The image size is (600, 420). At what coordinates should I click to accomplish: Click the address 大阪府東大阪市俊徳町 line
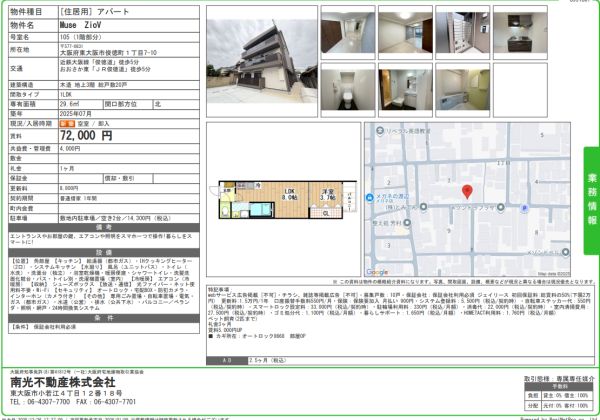pyautogui.click(x=108, y=53)
